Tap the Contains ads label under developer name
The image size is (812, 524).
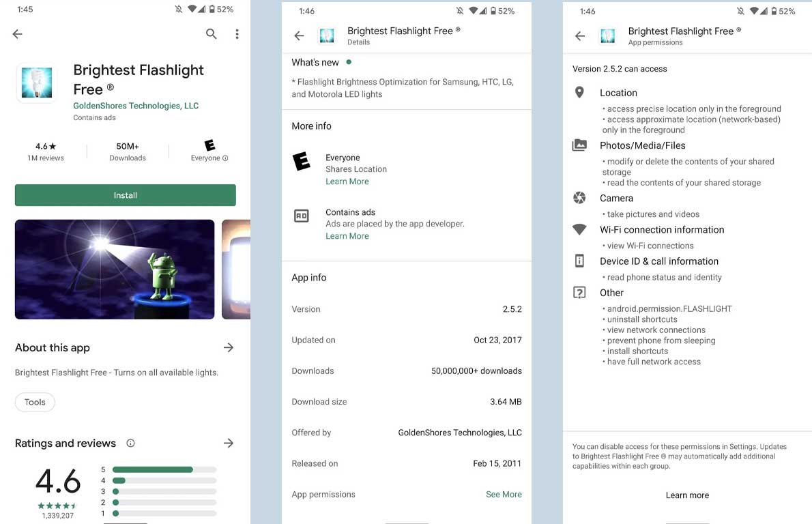point(94,117)
